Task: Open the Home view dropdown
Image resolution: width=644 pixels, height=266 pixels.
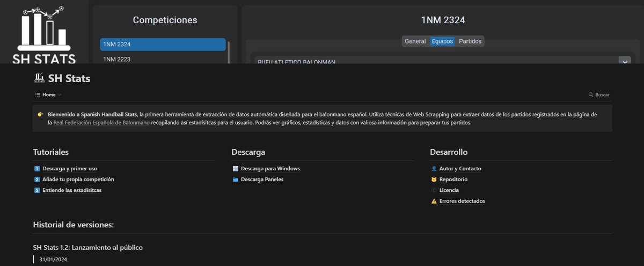Action: (48, 95)
